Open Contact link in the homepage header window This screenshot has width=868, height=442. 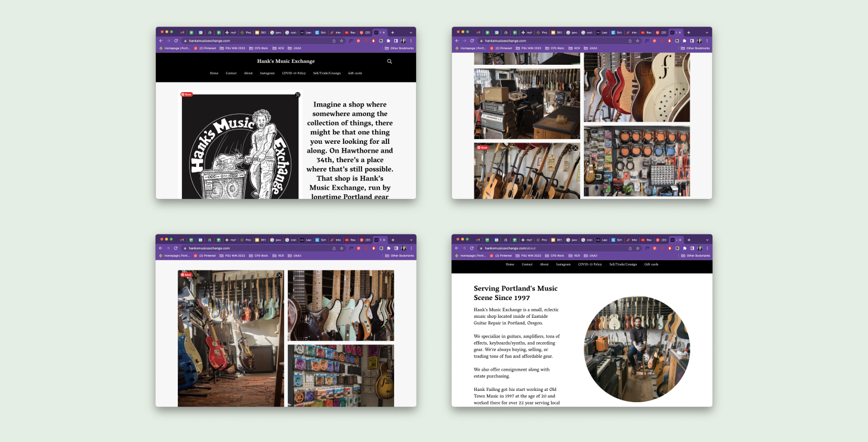pos(231,73)
